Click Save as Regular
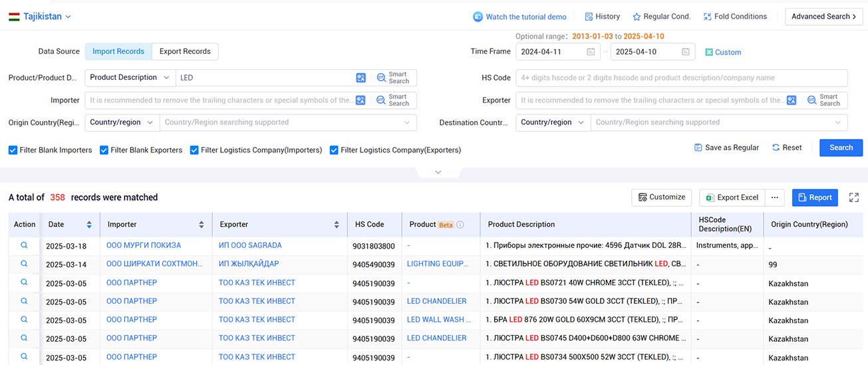The width and height of the screenshot is (868, 365). pos(726,148)
